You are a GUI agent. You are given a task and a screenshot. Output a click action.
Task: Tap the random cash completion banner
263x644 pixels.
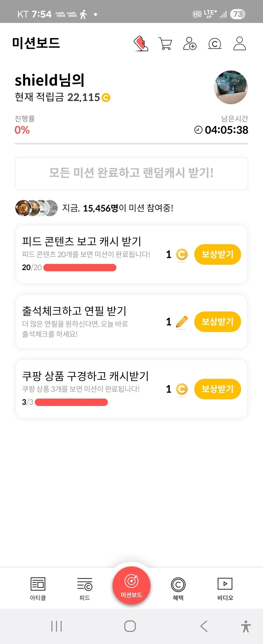(131, 173)
